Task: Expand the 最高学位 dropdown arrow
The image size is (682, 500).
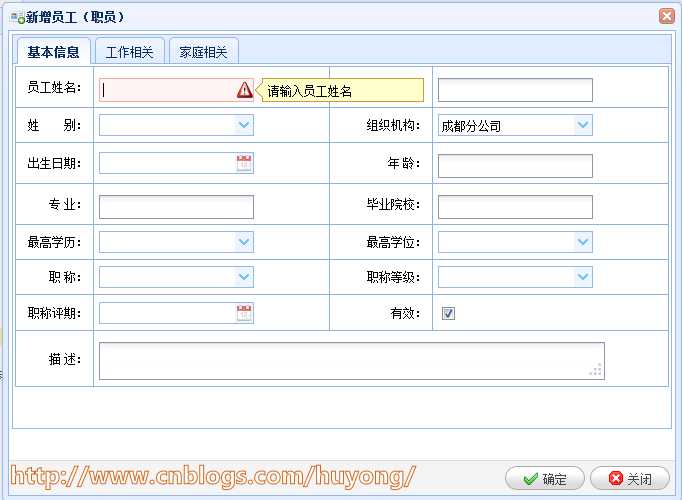Action: coord(583,242)
